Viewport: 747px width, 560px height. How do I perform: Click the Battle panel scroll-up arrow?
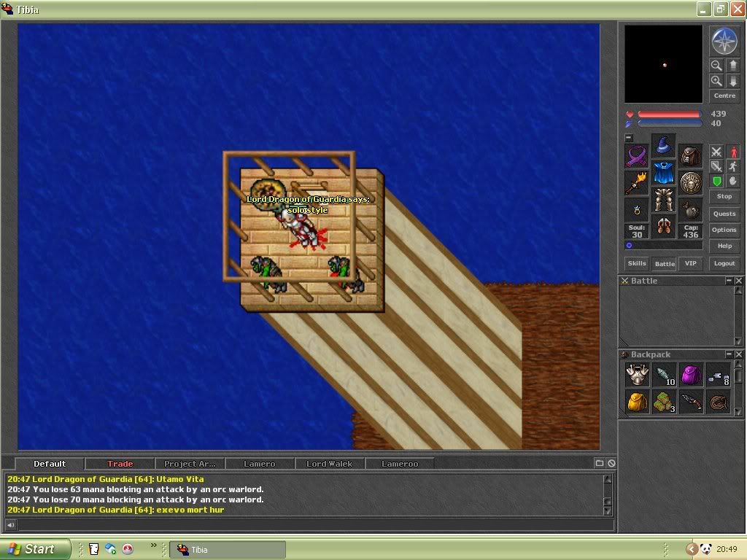(738, 290)
